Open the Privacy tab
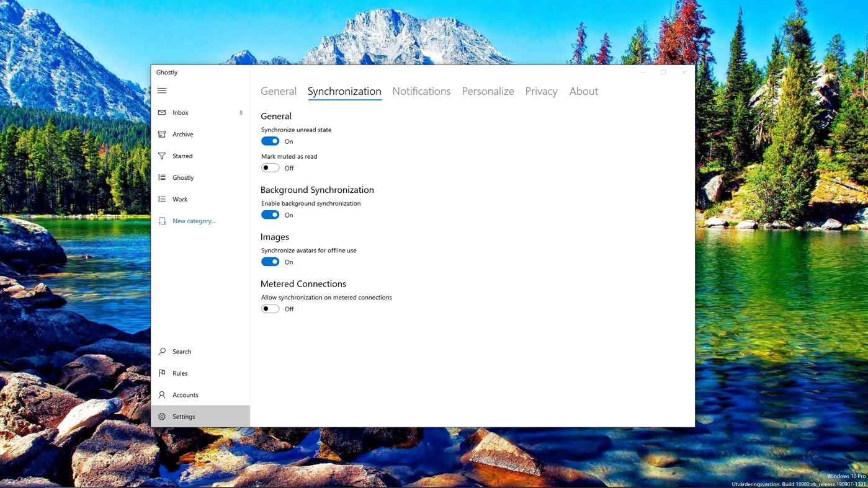 point(541,91)
